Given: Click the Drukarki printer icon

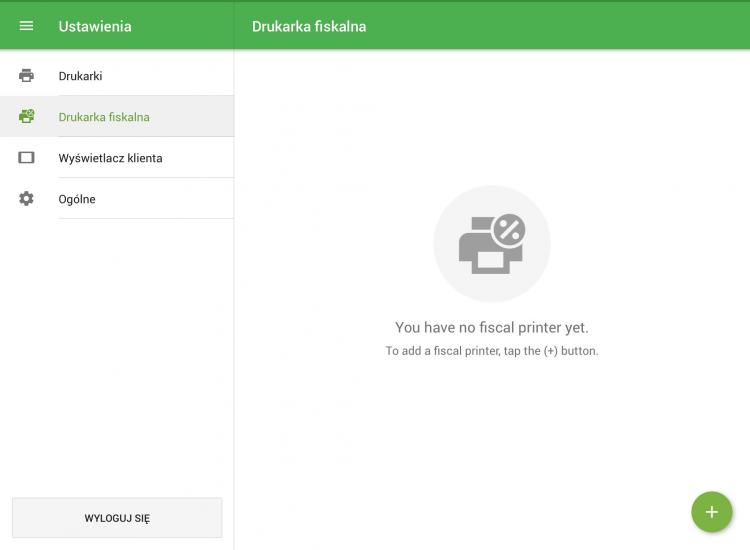Looking at the screenshot, I should (x=26, y=76).
